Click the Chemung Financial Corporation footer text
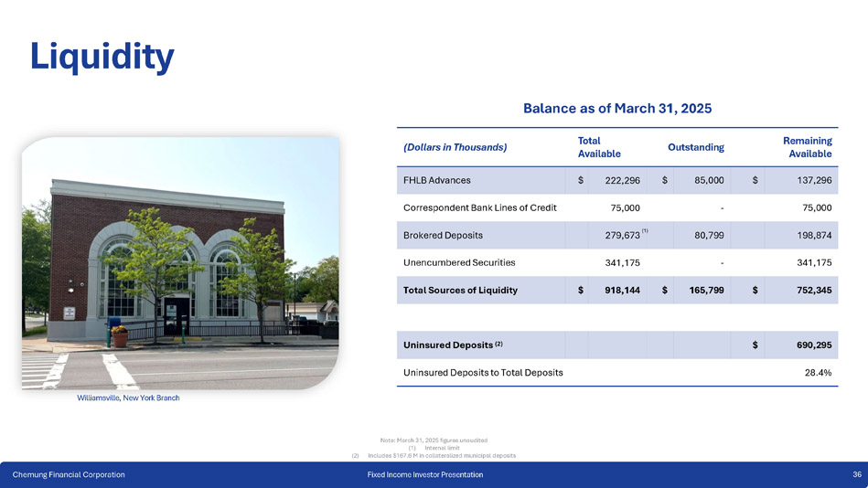The height and width of the screenshot is (488, 868). 69,474
